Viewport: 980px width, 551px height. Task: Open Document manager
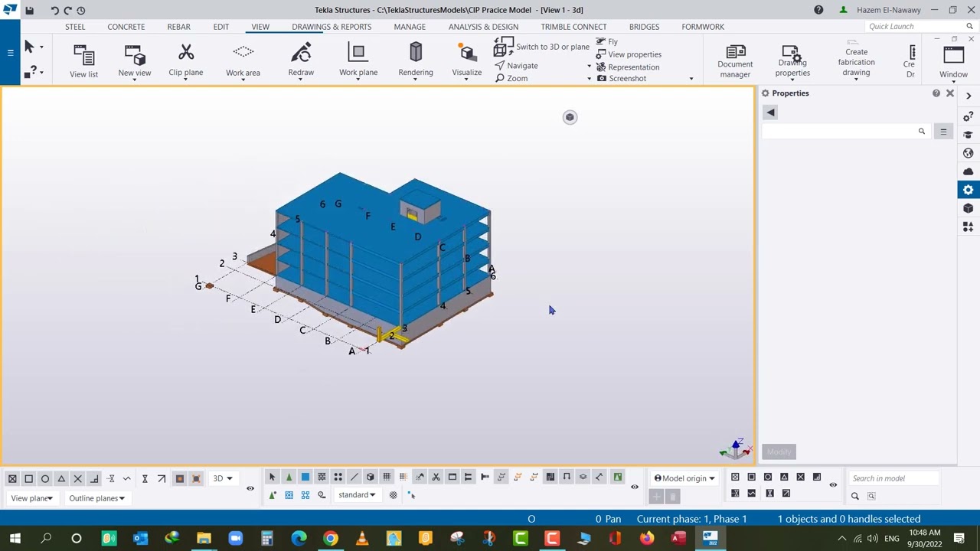tap(735, 61)
